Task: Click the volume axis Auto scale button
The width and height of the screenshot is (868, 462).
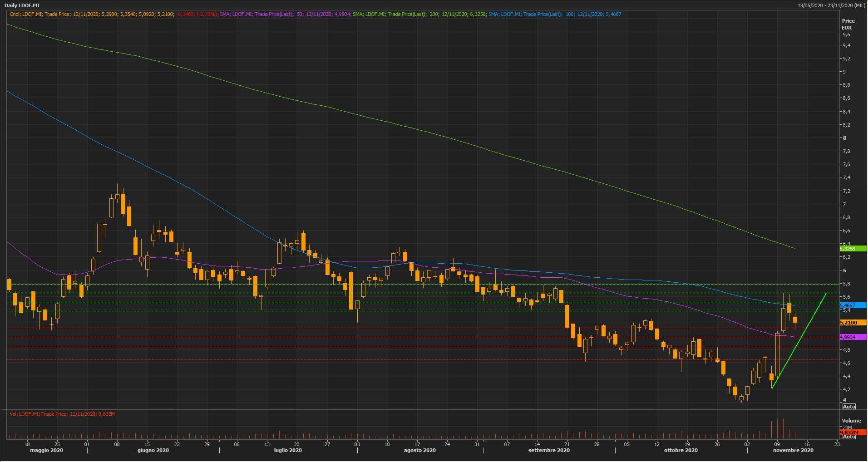Action: click(849, 437)
